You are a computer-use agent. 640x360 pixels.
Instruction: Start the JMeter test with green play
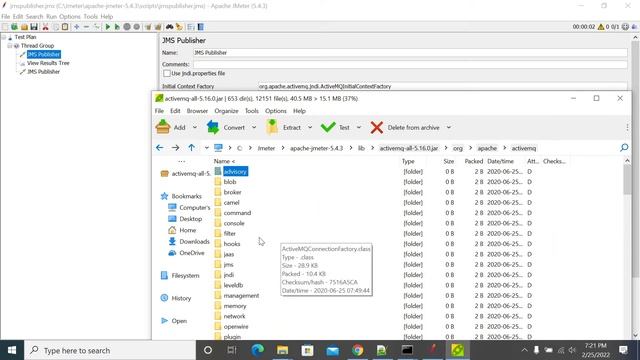point(108,27)
